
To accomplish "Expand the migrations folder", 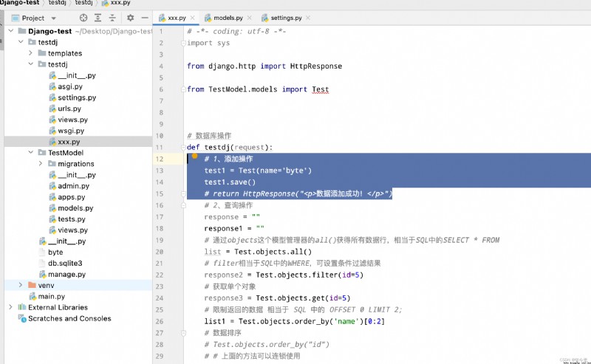I will click(41, 163).
